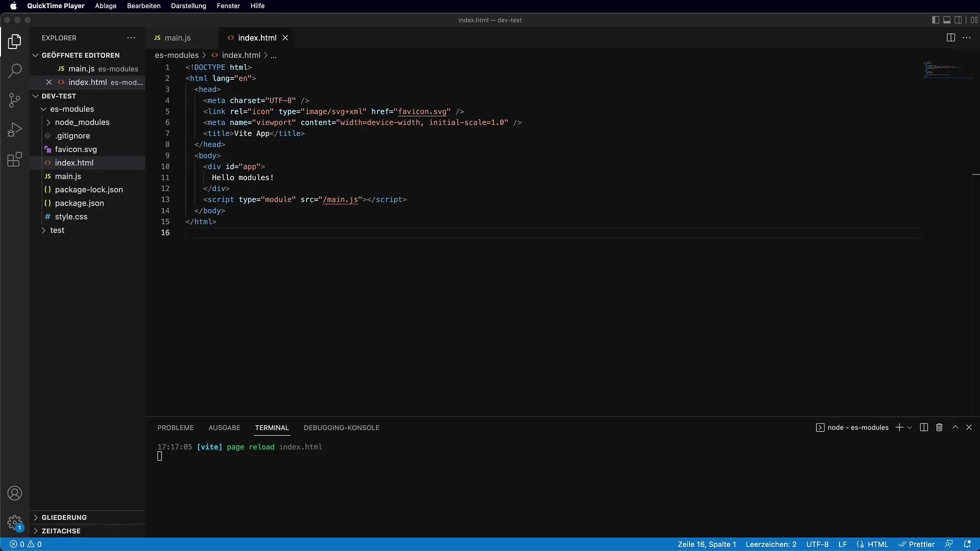Close index.html in open editors list
This screenshot has width=980, height=551.
(x=49, y=82)
